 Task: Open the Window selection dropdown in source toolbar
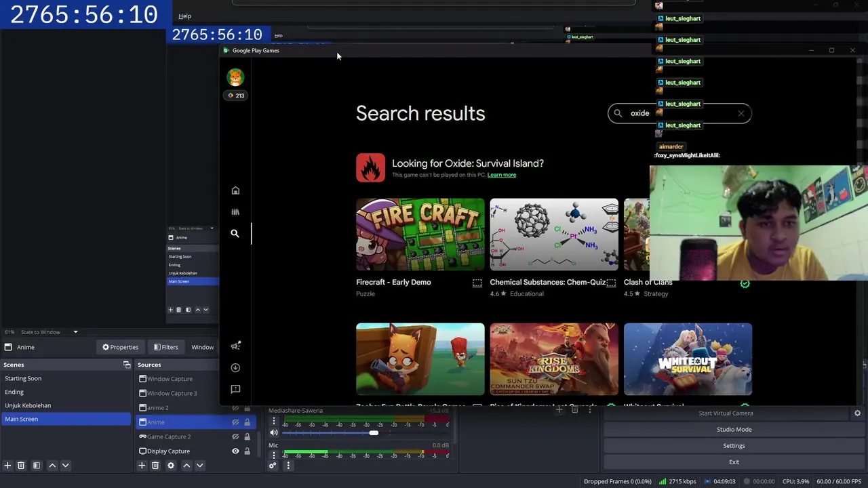tap(202, 347)
